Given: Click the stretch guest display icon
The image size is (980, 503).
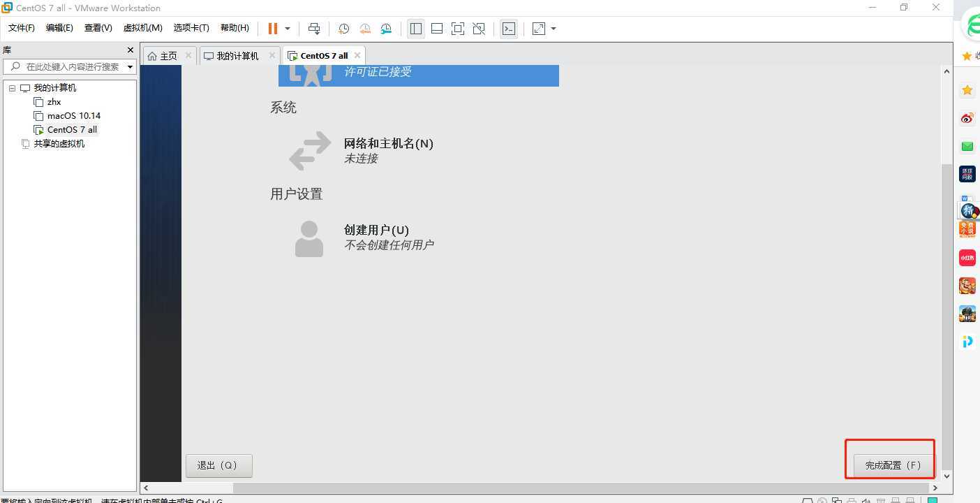Looking at the screenshot, I should [539, 29].
